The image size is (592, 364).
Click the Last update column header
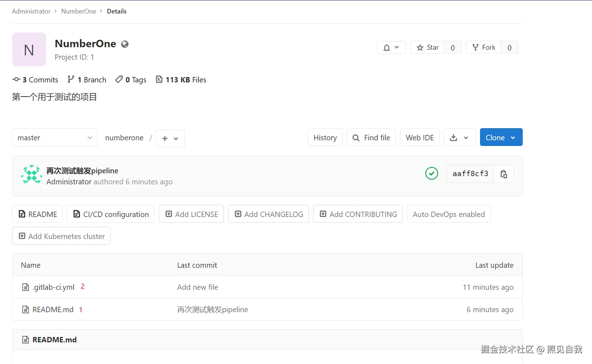[494, 265]
